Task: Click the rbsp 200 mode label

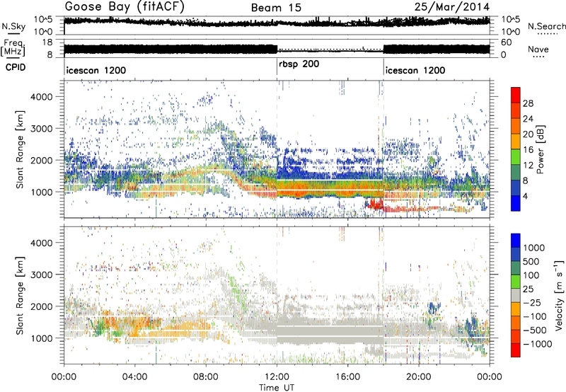Action: coord(299,64)
